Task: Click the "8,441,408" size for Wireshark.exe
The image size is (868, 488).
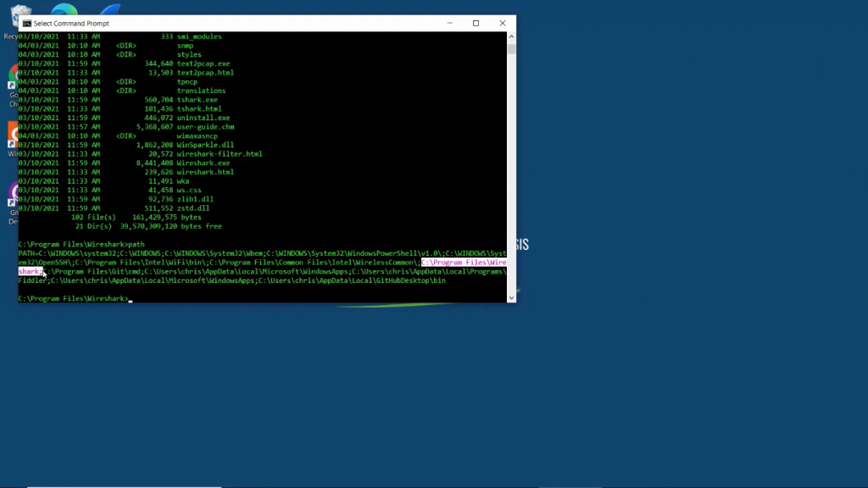Action: coord(154,164)
